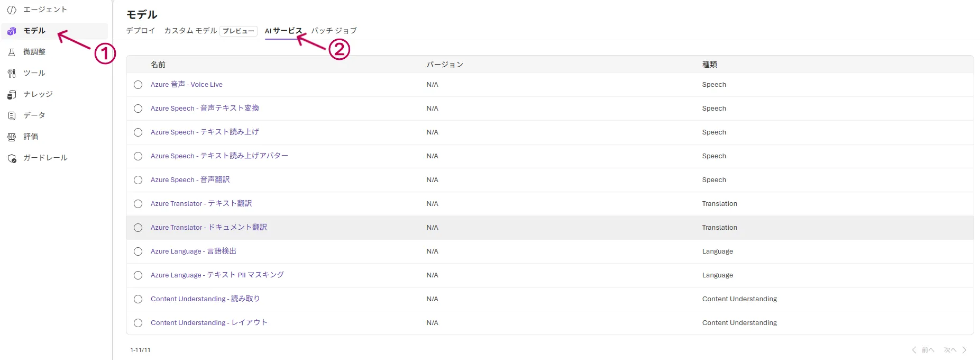Click the モデル cube icon in sidebar
980x360 pixels.
tap(12, 31)
